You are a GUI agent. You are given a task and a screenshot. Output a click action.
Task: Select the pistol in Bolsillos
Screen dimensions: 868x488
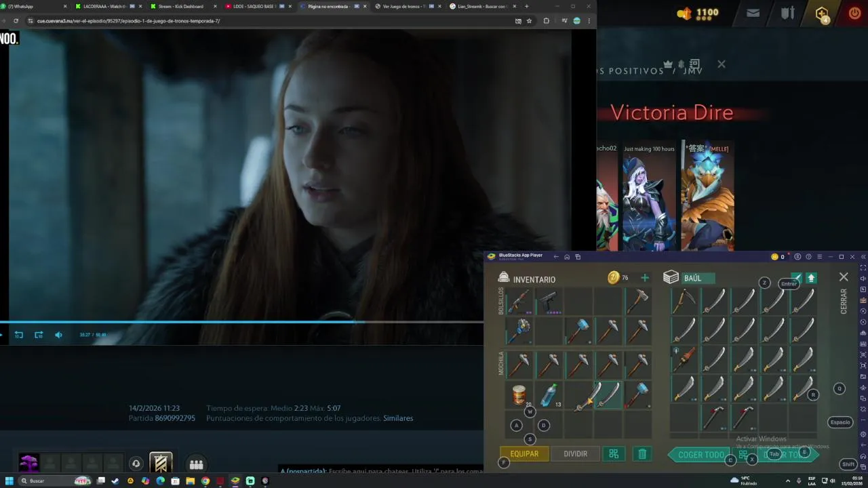[549, 302]
